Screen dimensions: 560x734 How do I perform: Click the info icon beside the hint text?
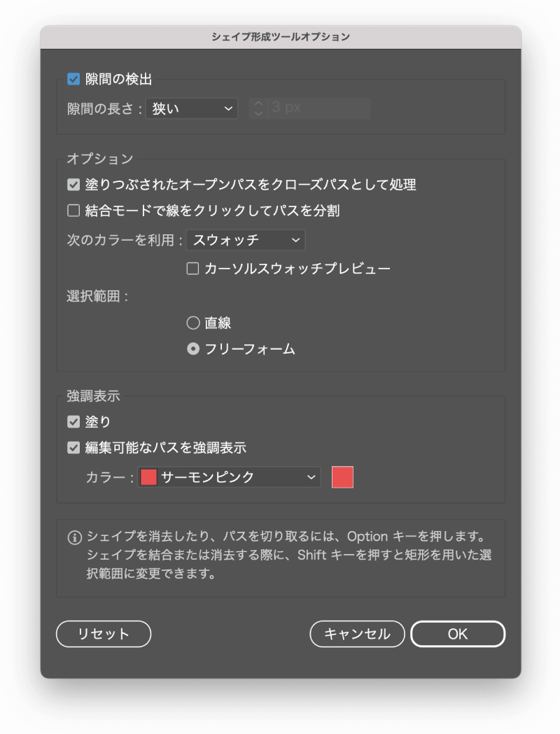[74, 537]
